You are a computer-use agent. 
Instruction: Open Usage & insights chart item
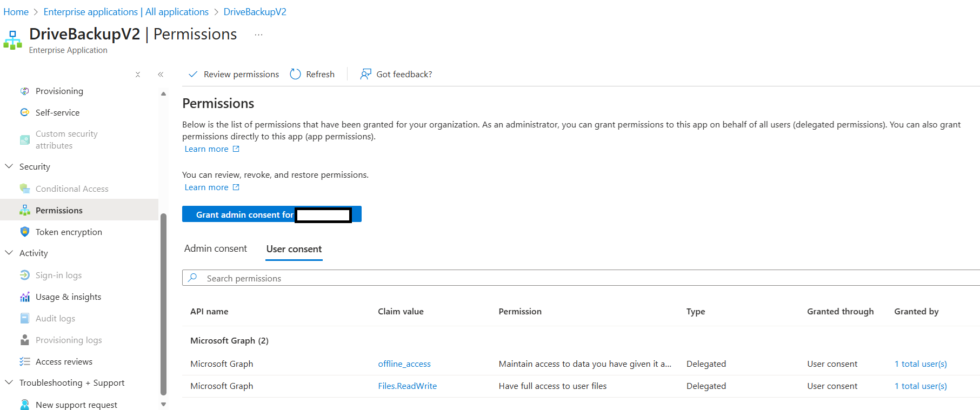(68, 297)
